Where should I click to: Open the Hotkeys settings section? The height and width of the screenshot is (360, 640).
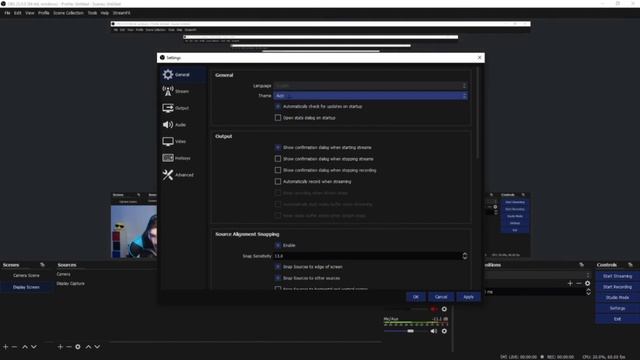point(183,158)
